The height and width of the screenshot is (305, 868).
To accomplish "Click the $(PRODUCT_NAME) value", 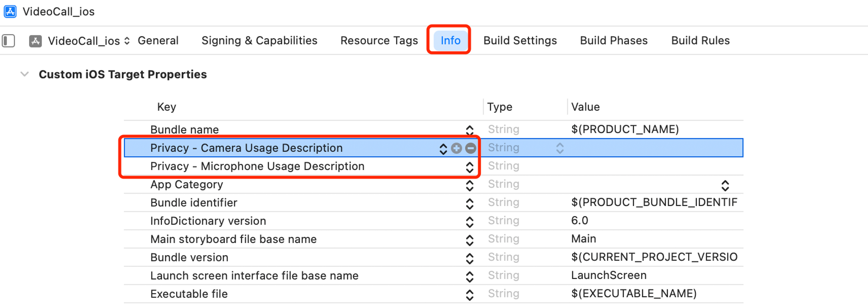I will point(625,129).
